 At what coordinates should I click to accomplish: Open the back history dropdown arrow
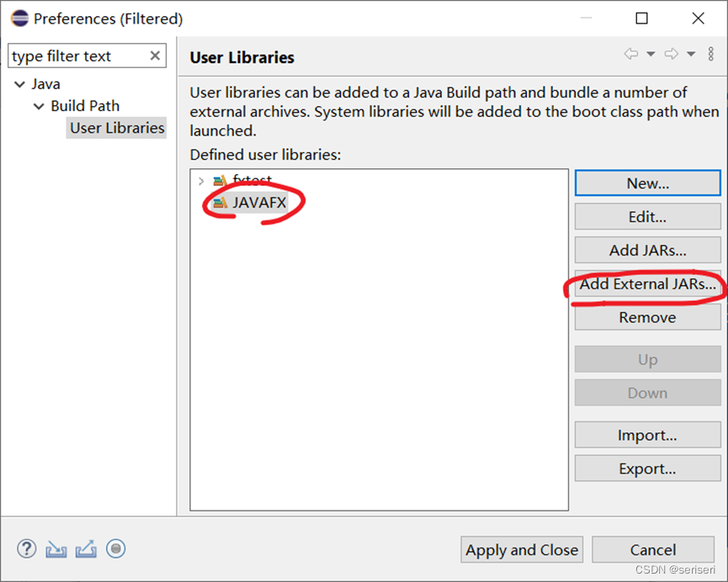[651, 55]
